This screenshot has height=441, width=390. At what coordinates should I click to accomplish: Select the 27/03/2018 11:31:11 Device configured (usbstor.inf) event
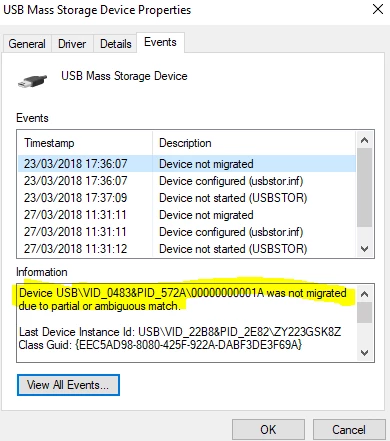[x=187, y=232]
